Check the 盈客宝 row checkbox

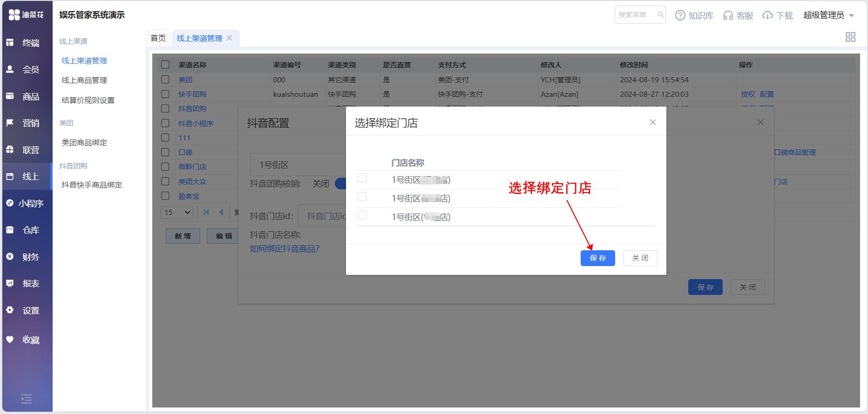[x=165, y=196]
